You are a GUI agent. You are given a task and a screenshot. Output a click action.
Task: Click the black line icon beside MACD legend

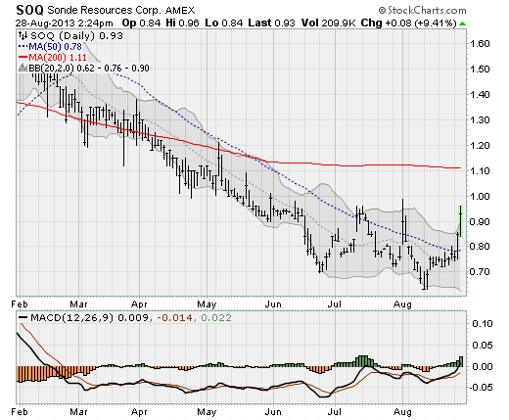pos(23,317)
